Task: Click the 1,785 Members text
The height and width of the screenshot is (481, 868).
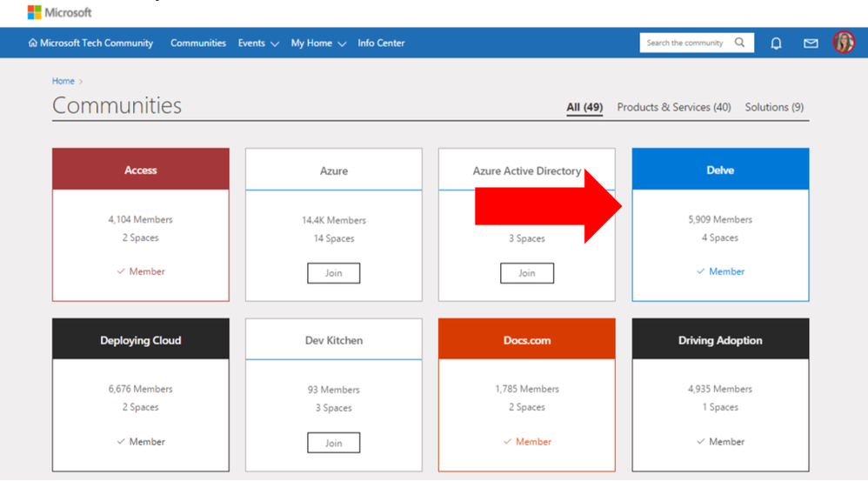Action: click(x=527, y=389)
